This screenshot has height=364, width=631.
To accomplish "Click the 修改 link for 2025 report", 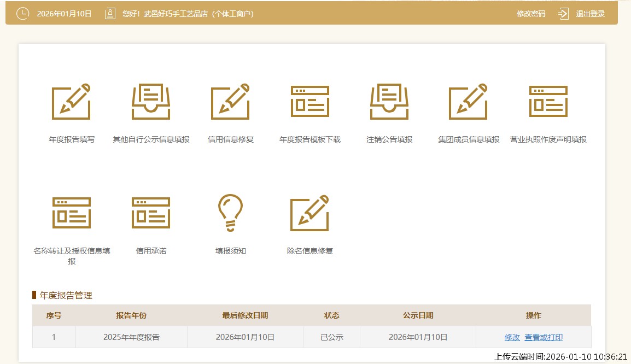I will click(512, 337).
